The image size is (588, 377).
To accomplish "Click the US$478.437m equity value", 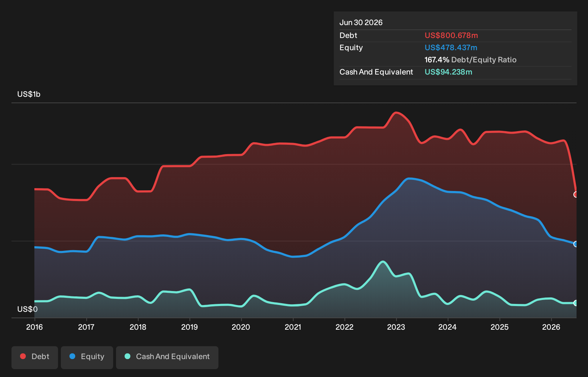I will [x=451, y=48].
